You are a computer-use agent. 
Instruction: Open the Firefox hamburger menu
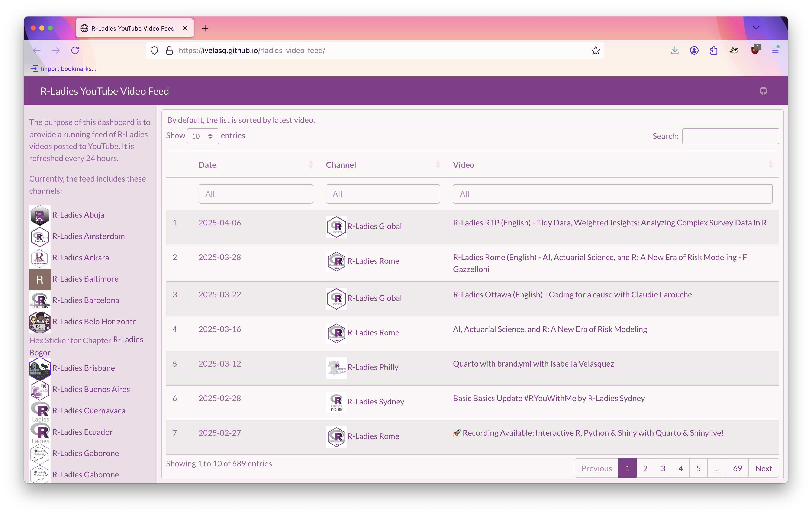775,50
